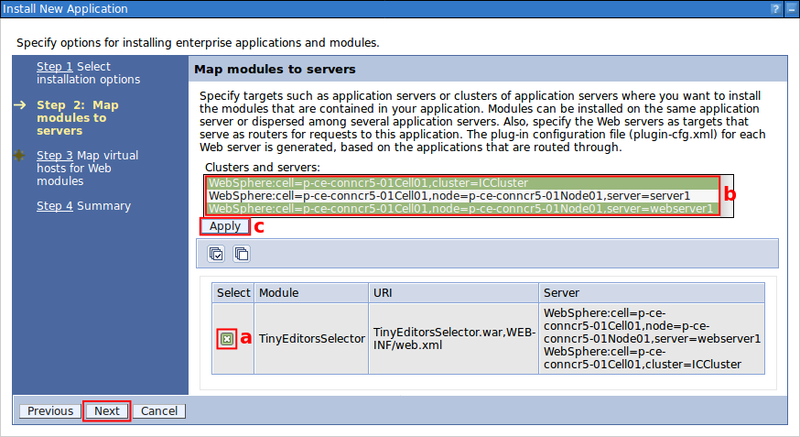Click the Server column header
The width and height of the screenshot is (800, 437).
pos(561,293)
